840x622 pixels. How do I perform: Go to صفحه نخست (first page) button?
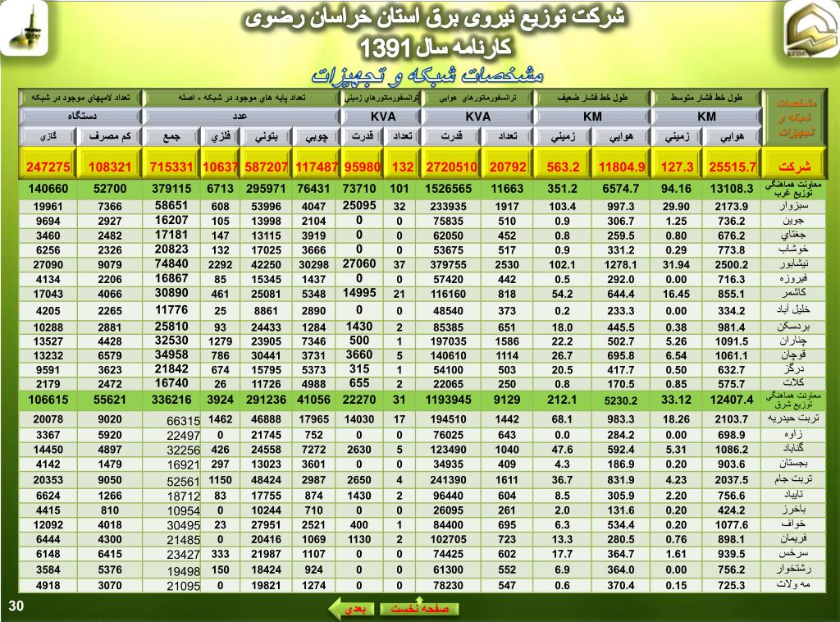419,609
